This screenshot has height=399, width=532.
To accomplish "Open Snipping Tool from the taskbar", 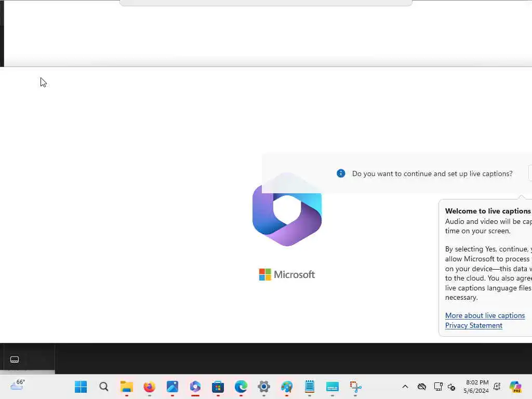I will 355,387.
